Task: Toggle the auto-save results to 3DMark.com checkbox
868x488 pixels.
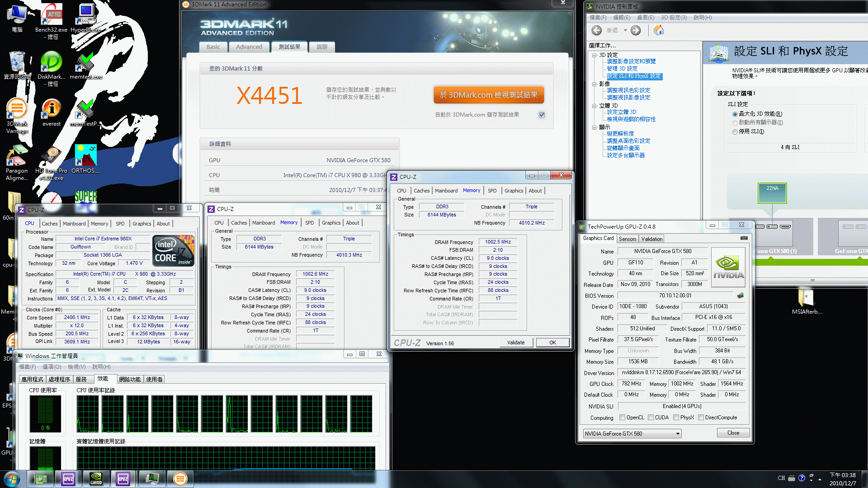Action: coord(542,115)
